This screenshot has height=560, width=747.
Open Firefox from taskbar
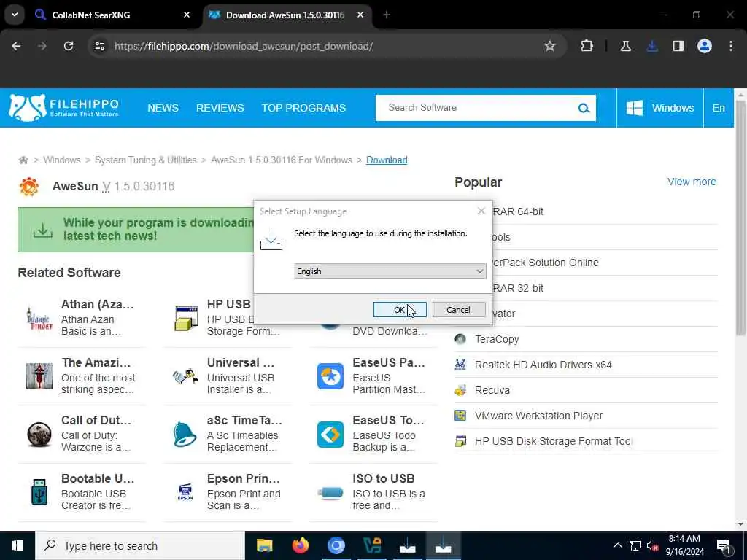point(300,545)
